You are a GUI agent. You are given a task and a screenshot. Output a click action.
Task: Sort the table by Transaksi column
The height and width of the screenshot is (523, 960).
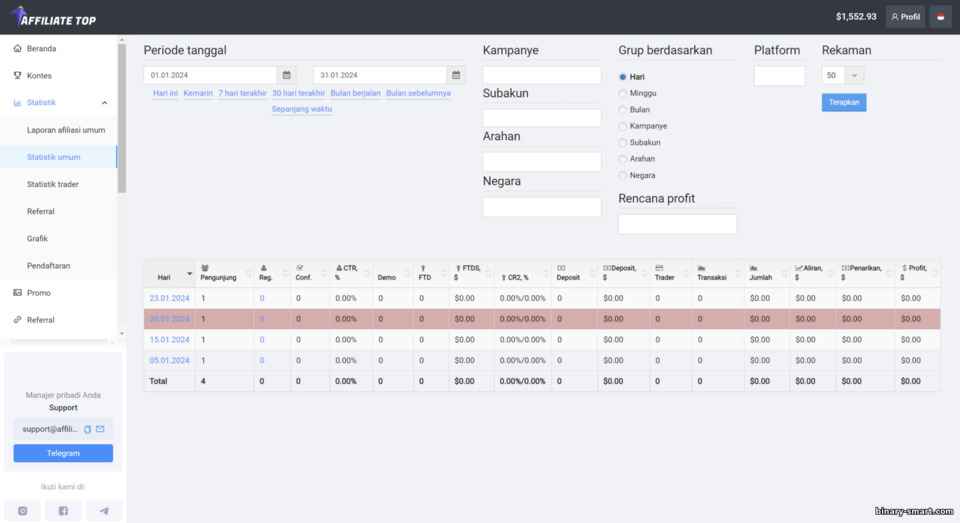point(718,273)
